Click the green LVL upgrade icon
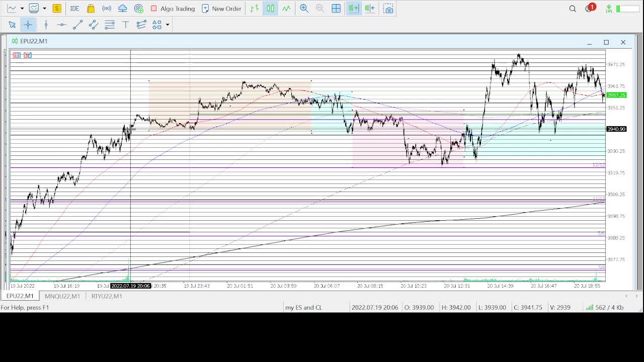Viewport: 644px width, 362px height. tap(609, 9)
